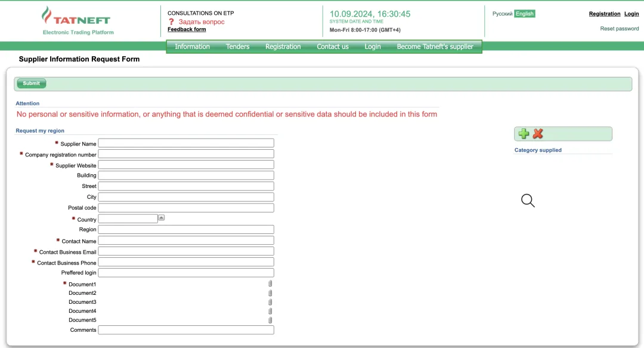Click the red X delete category icon
This screenshot has height=348, width=644.
click(x=538, y=134)
